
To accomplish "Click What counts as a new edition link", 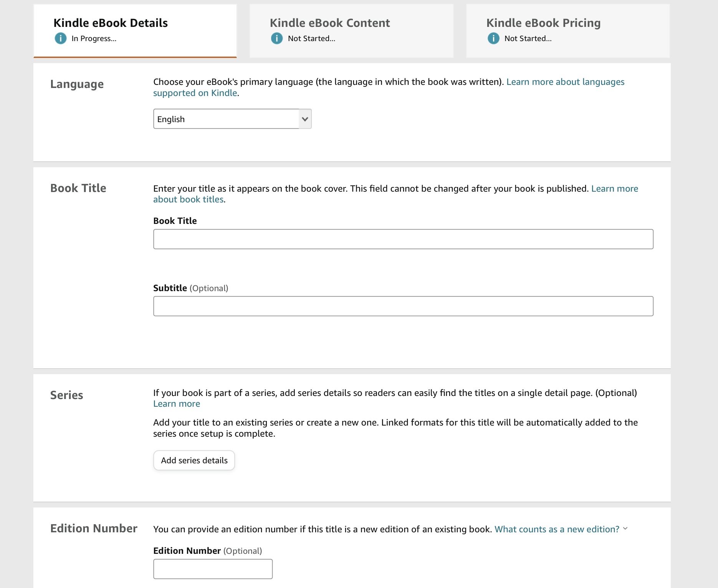I will (x=556, y=529).
